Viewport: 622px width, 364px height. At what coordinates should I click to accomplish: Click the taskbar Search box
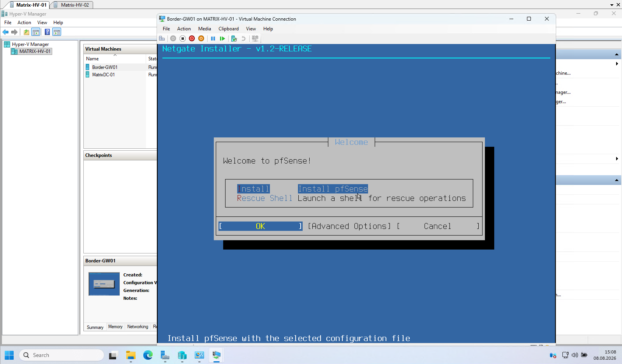point(62,355)
